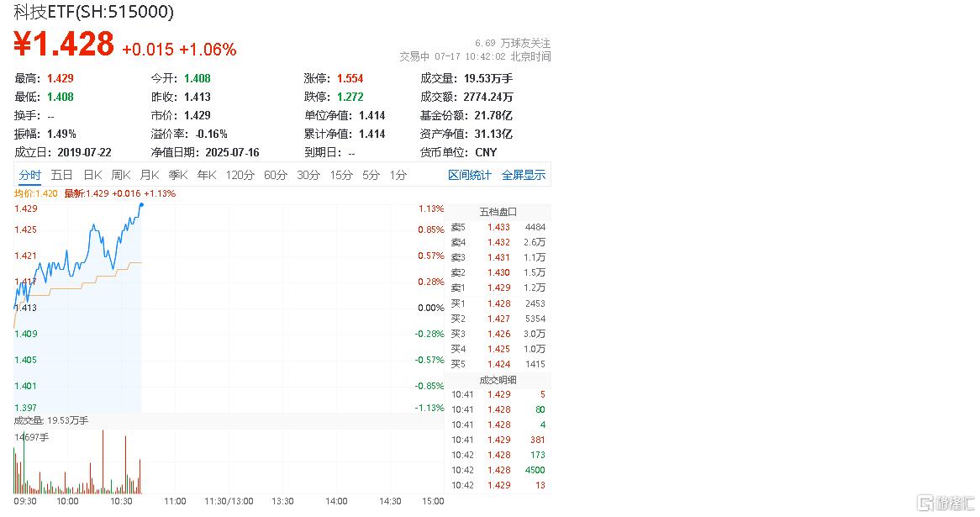Switch to 120分 chart tab

[240, 175]
